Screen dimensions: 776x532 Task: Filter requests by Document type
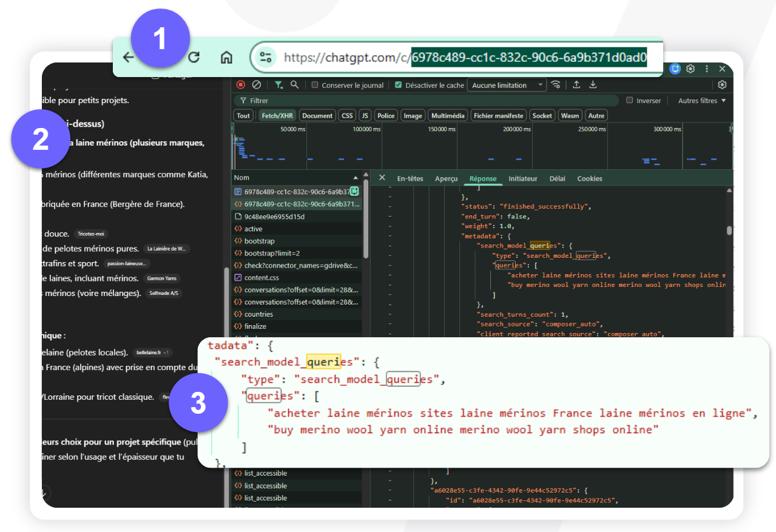pyautogui.click(x=317, y=115)
